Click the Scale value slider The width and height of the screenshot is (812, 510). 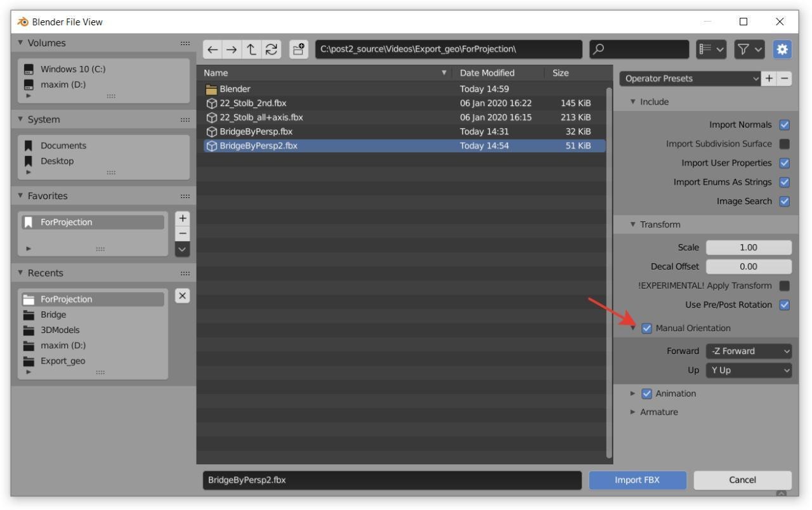tap(749, 247)
